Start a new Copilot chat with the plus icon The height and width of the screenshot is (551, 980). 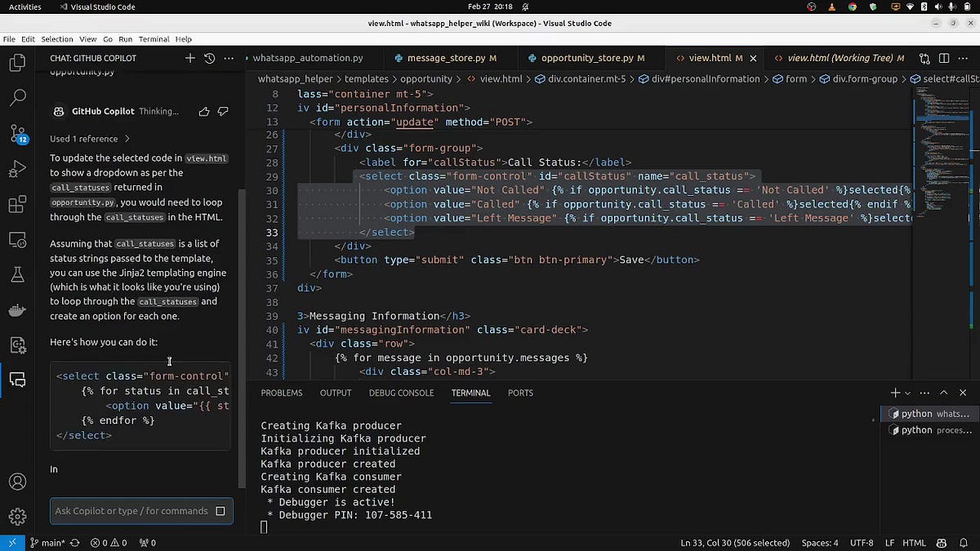pyautogui.click(x=189, y=58)
